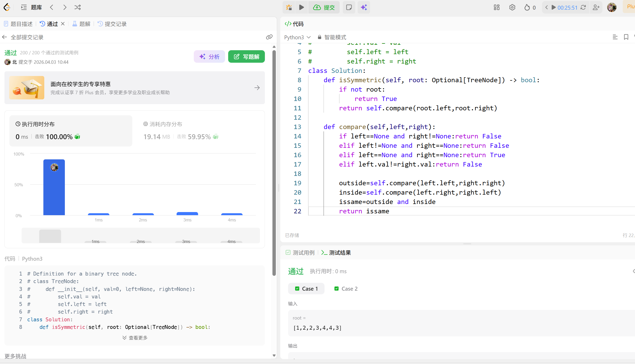The height and width of the screenshot is (364, 635).
Task: Click the green 写题解 button
Action: [x=246, y=56]
